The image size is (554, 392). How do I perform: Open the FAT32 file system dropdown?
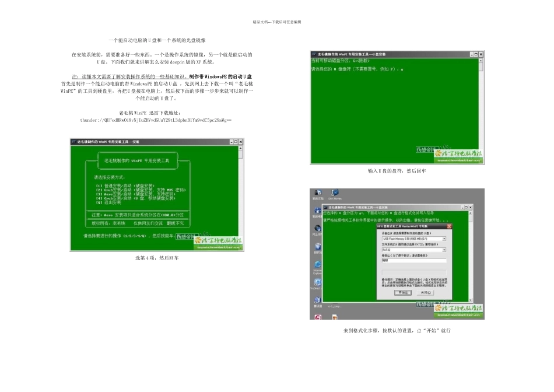(444, 250)
